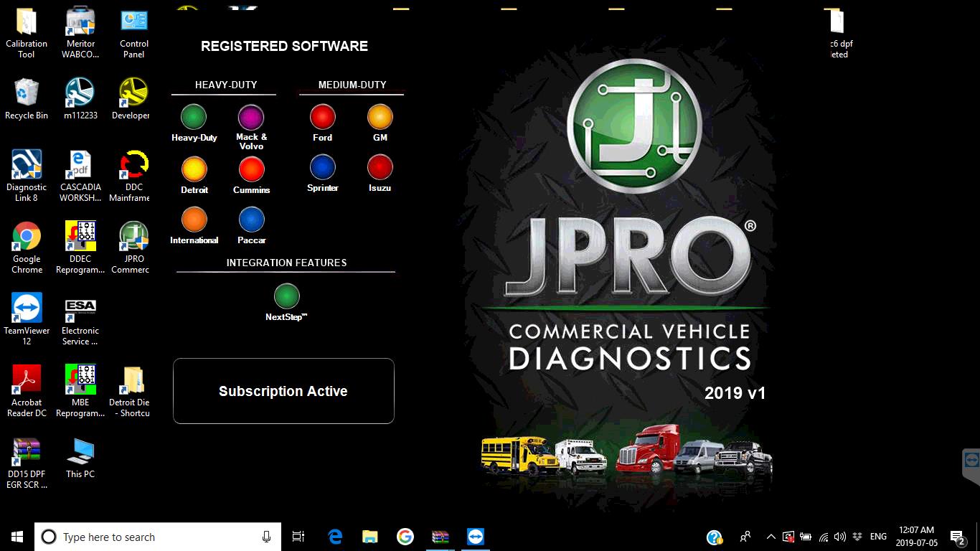The image size is (980, 551).
Task: Open the Calibration Tool desktop folder
Action: coord(27,32)
